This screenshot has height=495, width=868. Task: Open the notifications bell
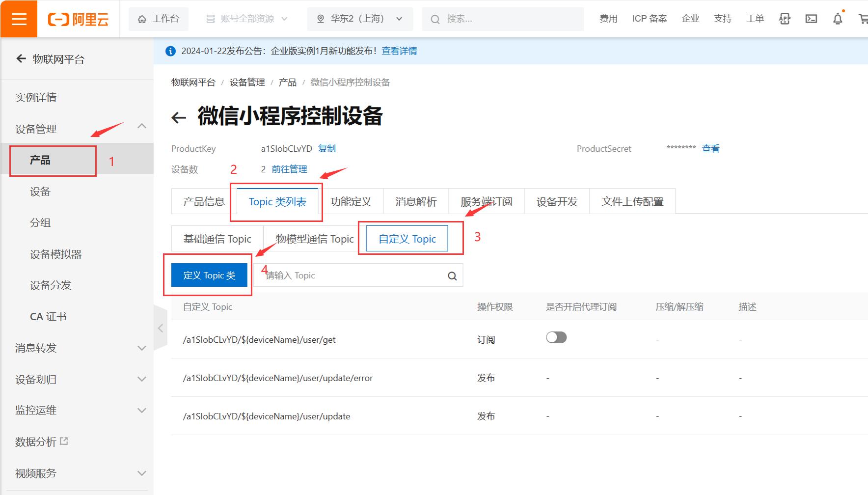(x=838, y=19)
